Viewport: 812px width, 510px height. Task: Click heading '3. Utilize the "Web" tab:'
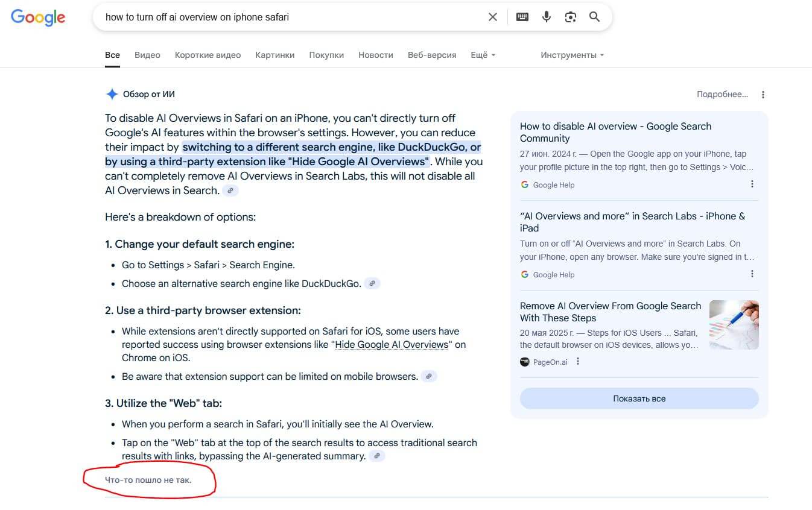click(x=163, y=403)
